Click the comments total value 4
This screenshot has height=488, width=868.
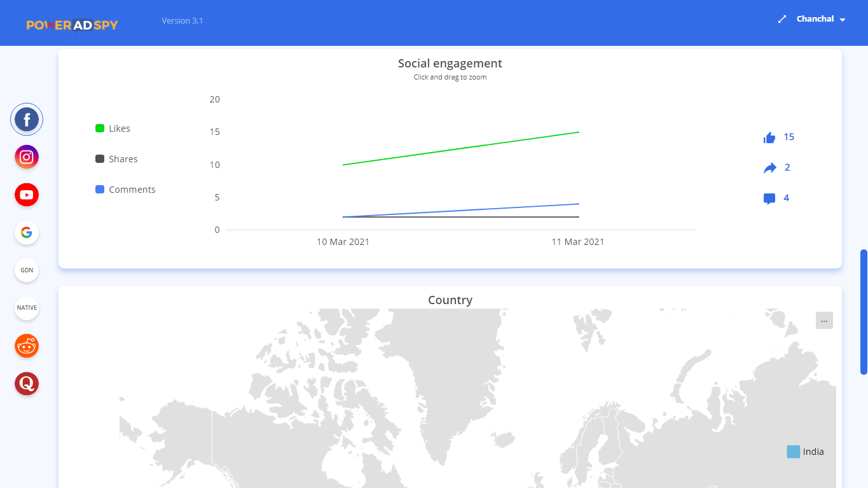click(787, 198)
